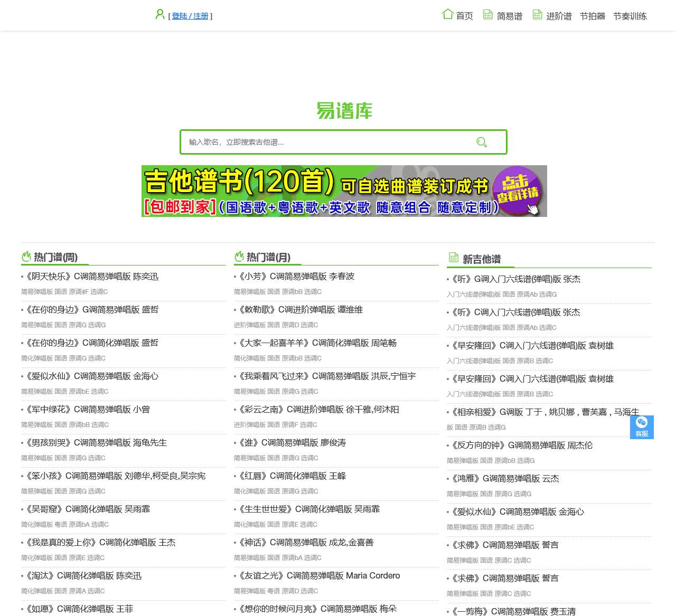Open 《小芳》 by 李春波
The image size is (676, 616).
click(295, 276)
